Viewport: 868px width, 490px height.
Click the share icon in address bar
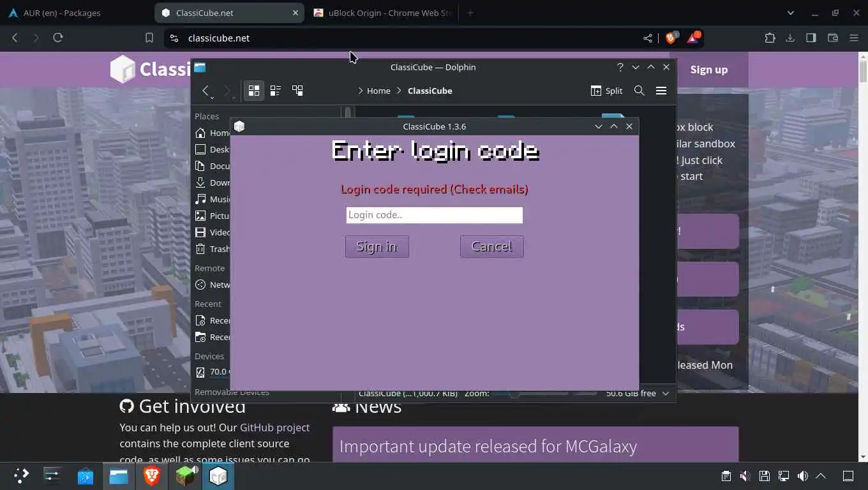point(648,38)
